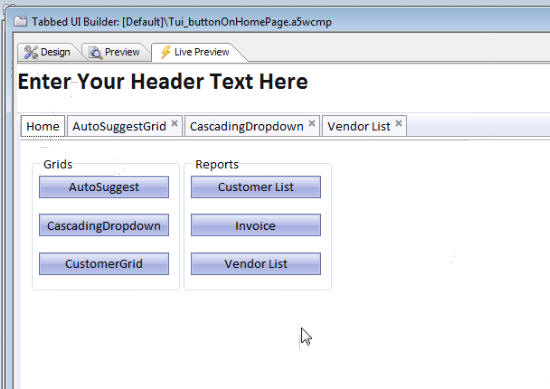Open the Invoice report button

(256, 225)
